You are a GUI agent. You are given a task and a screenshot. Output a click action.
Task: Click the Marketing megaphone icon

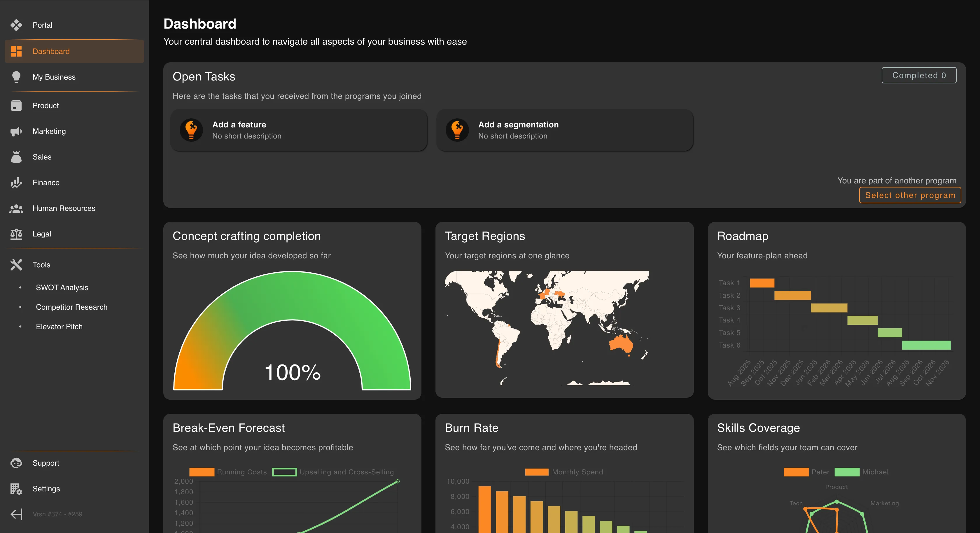point(16,131)
